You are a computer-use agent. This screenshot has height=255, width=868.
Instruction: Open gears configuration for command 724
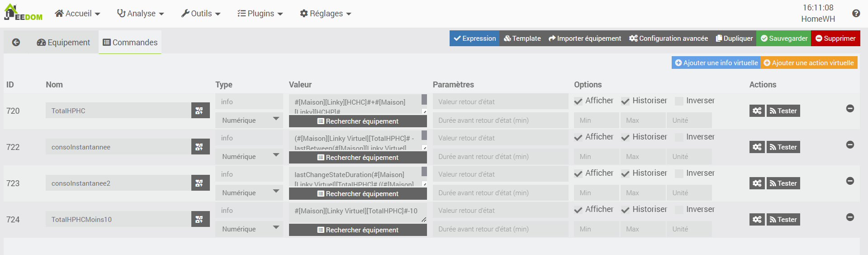click(757, 220)
